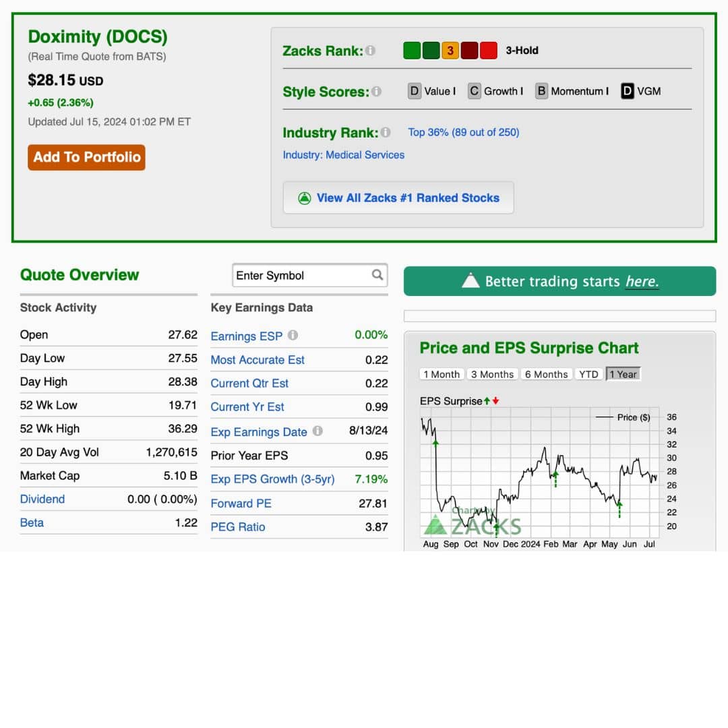728x728 pixels.
Task: Select the YTD chart range
Action: (588, 374)
